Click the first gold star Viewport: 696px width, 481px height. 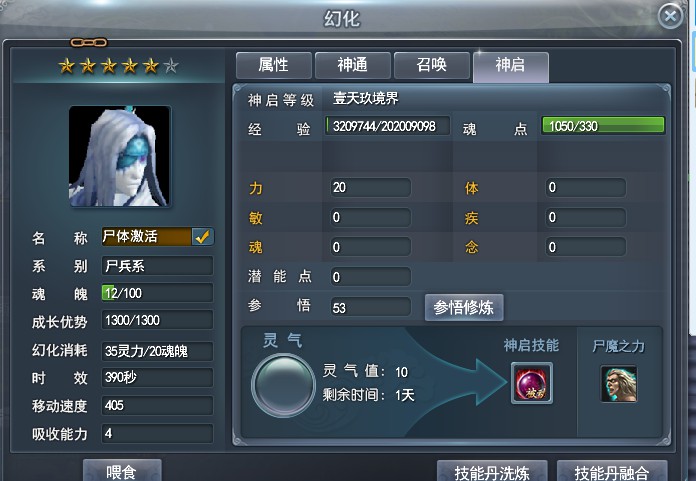67,66
